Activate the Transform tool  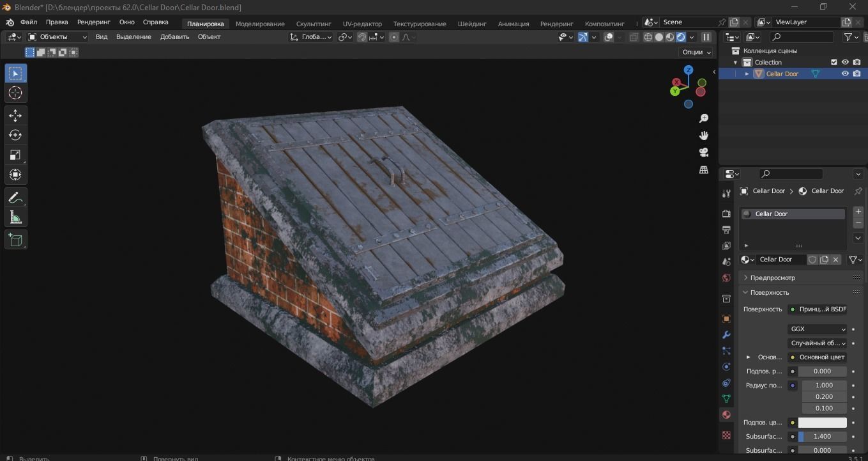click(x=15, y=175)
